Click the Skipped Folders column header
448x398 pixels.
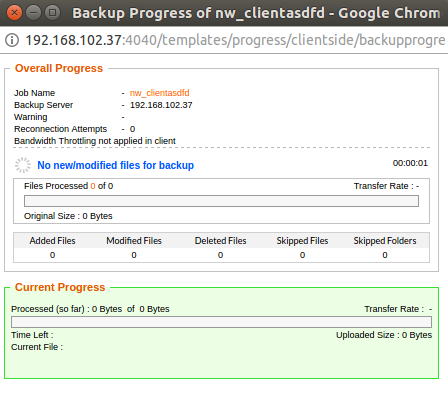click(x=385, y=241)
